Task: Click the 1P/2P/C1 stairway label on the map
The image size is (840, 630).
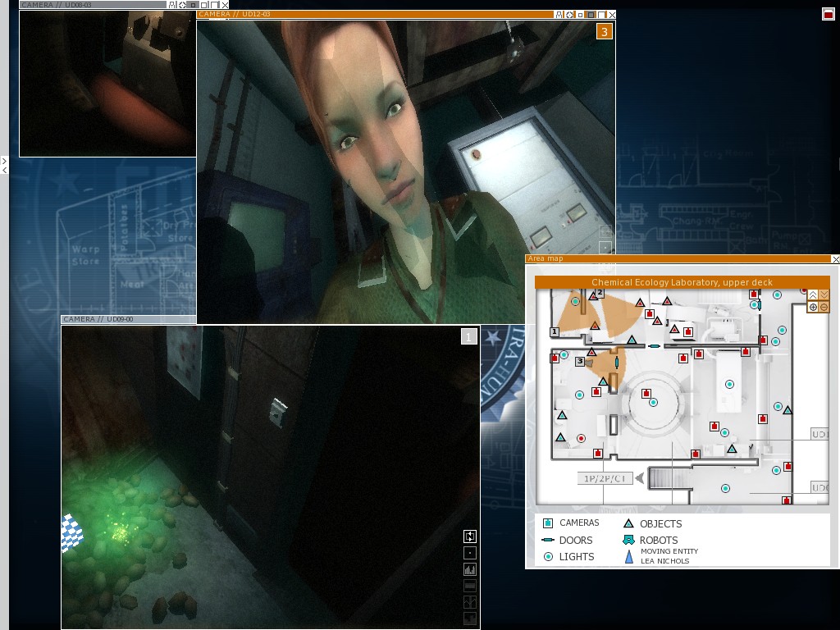Action: click(605, 478)
